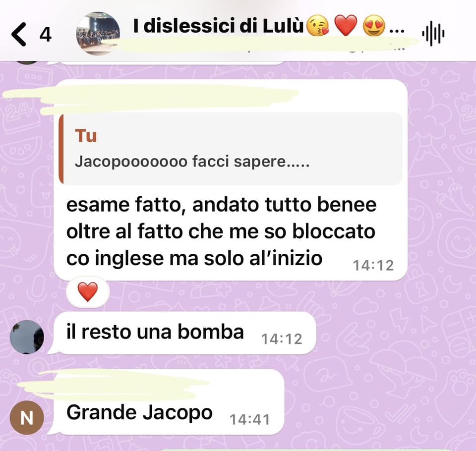Tap the 14:41 timestamp on Grande Jacopo
The width and height of the screenshot is (476, 451).
click(x=250, y=420)
